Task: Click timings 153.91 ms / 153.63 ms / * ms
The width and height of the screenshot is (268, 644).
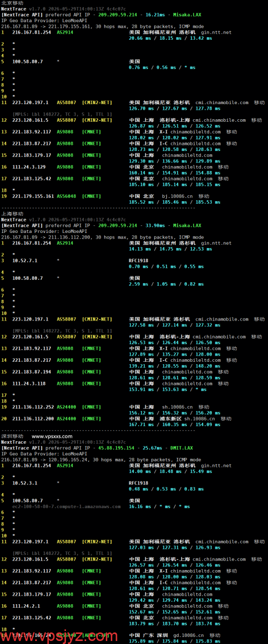Action: click(x=168, y=389)
